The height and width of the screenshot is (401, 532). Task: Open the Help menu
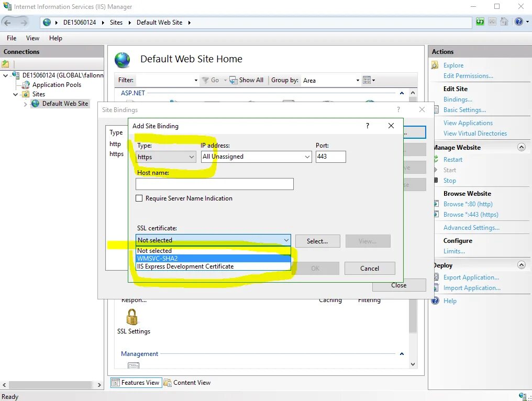(x=56, y=38)
